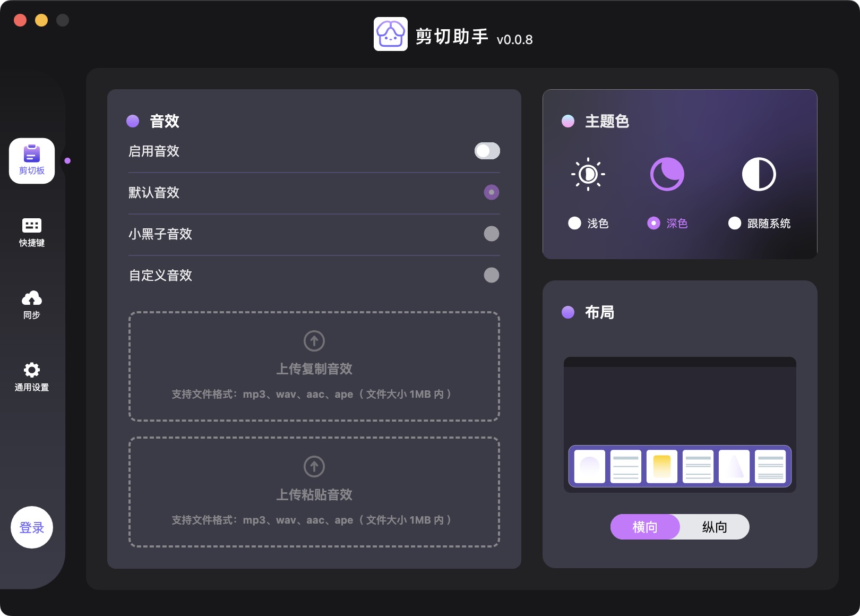Open the 同步 cloud sync icon
Screen dimensions: 860x616
(x=32, y=304)
